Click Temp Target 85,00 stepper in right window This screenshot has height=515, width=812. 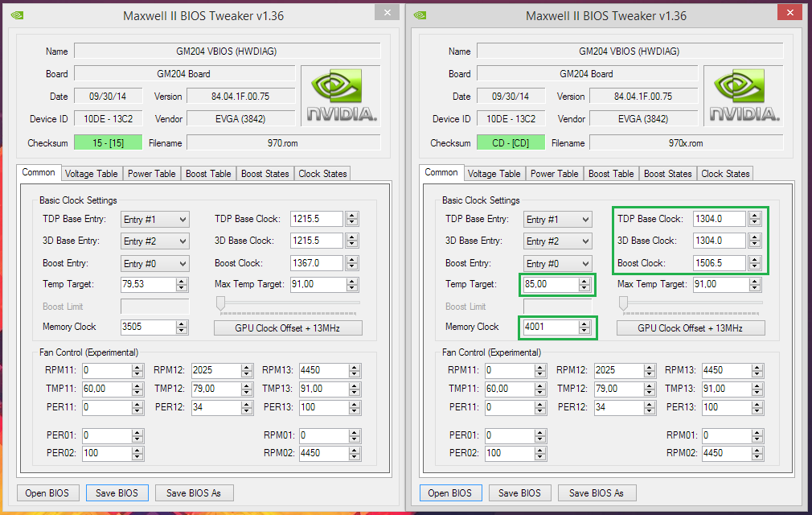tap(584, 284)
